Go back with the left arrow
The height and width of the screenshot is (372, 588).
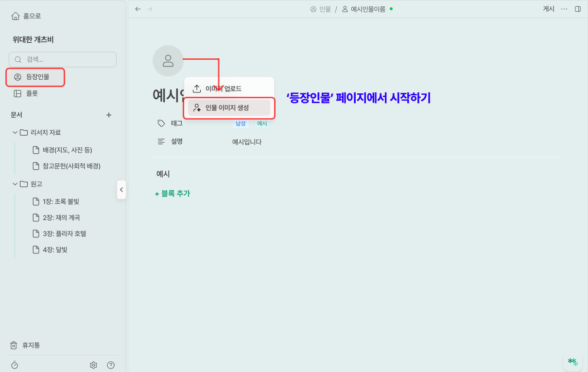click(138, 9)
